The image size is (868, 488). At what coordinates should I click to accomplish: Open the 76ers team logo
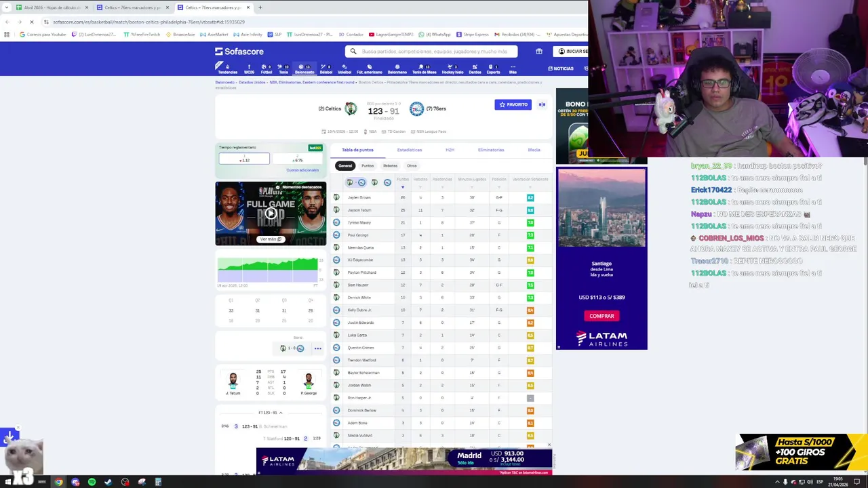[416, 108]
